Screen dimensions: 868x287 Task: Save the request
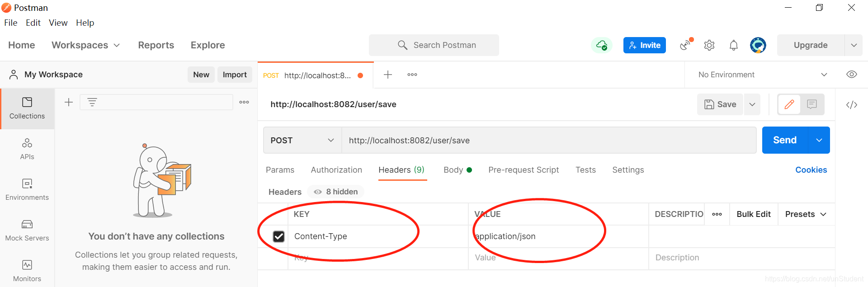(720, 104)
